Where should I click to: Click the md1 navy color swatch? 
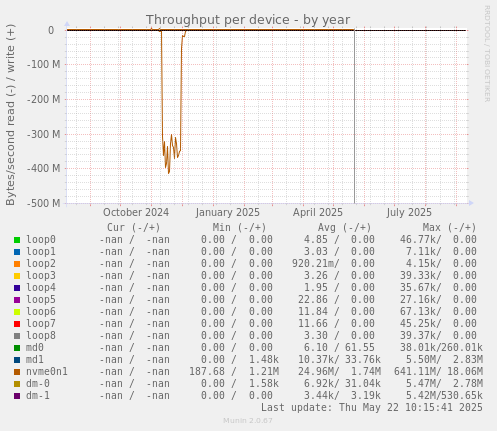[x=17, y=360]
